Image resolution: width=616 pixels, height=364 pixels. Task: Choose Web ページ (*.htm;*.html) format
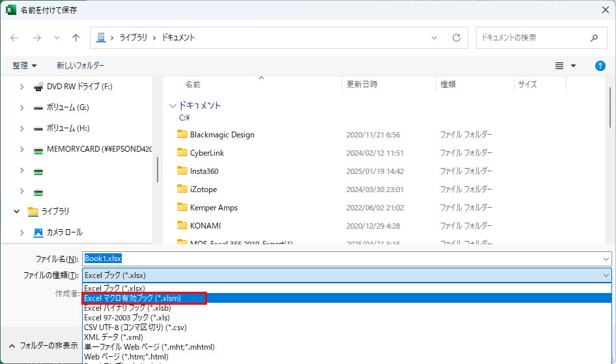pos(347,357)
